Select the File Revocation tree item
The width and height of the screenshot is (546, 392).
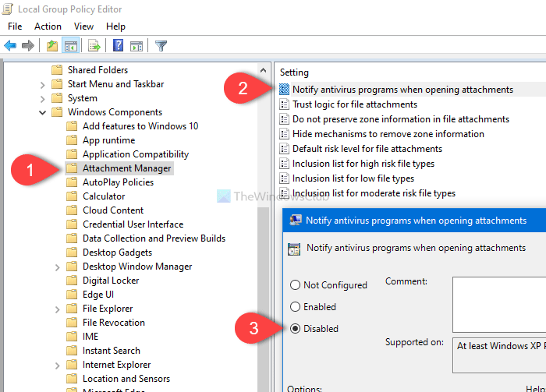(114, 323)
